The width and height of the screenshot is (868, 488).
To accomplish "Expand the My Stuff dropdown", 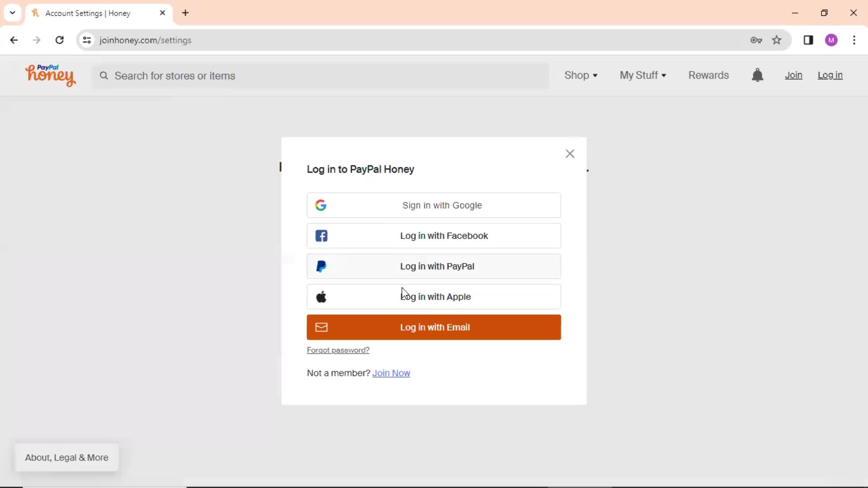I will pyautogui.click(x=643, y=75).
